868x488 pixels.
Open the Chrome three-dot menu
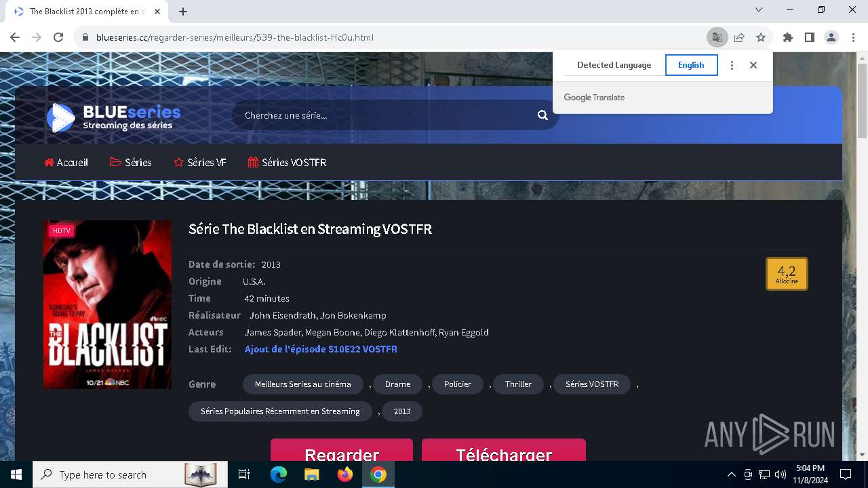click(x=853, y=37)
